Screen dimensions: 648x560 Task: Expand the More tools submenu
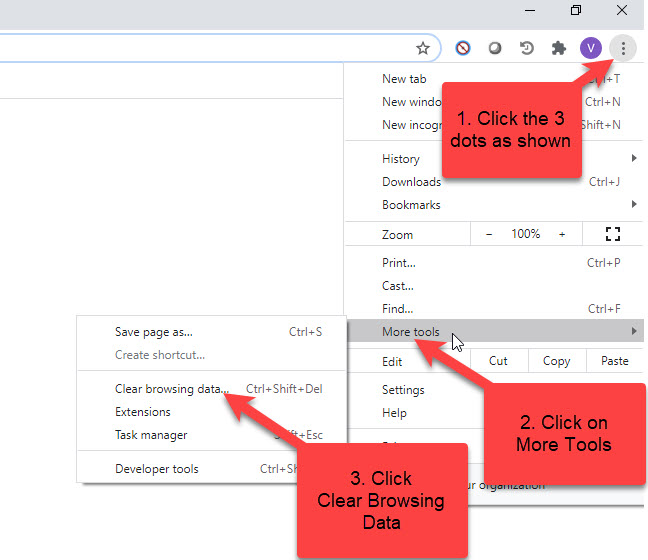click(x=411, y=332)
